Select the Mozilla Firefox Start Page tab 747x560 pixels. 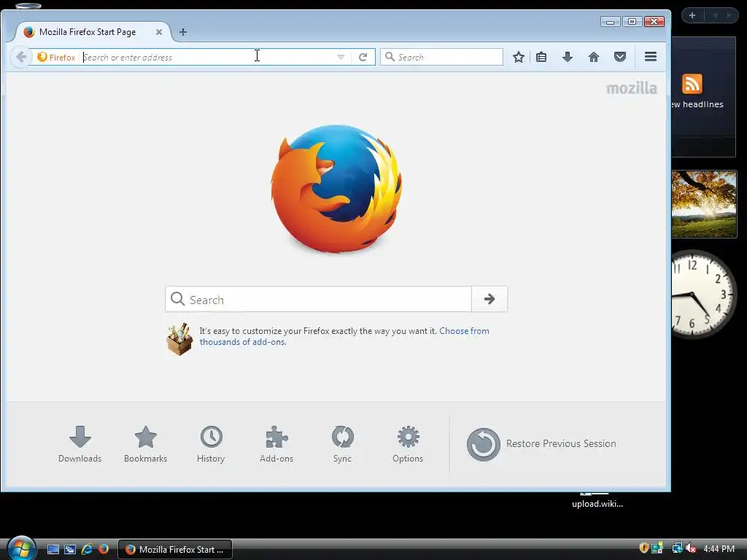coord(90,32)
